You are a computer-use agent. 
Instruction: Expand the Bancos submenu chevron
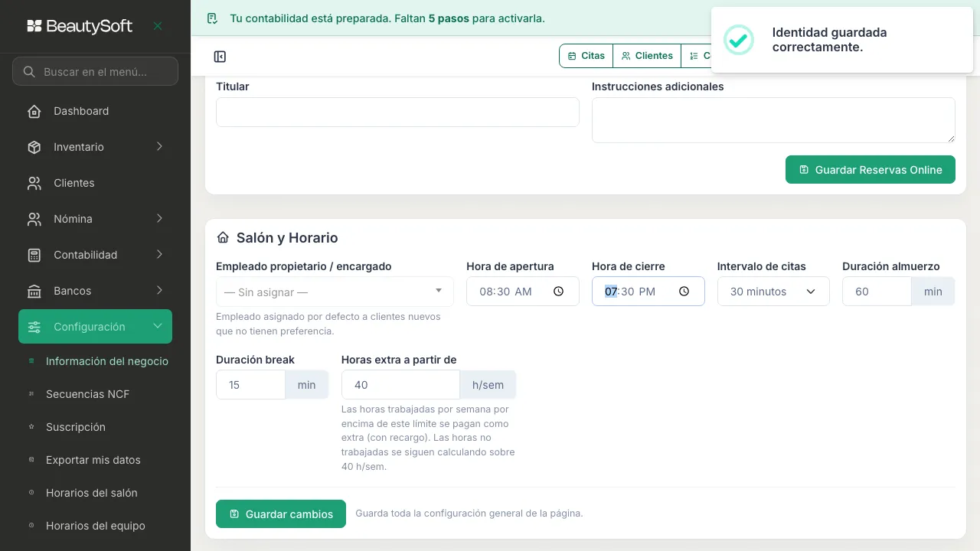(x=159, y=291)
